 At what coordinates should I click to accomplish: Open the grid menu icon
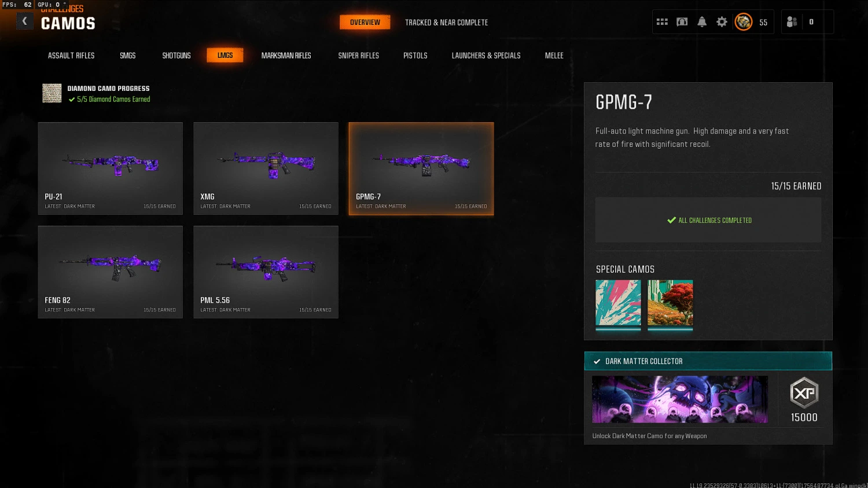click(x=662, y=22)
